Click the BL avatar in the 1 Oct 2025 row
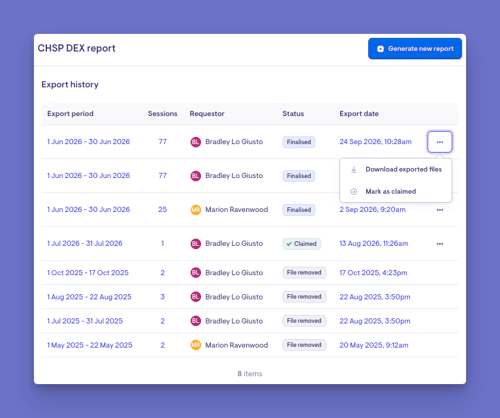Screen dimensions: 500x418 pos(196,273)
